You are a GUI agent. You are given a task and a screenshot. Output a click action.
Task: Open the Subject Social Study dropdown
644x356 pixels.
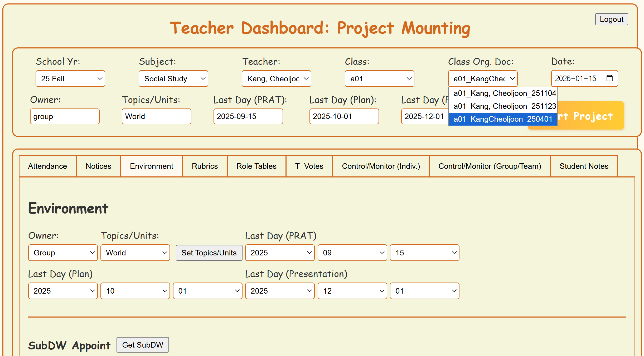[173, 78]
